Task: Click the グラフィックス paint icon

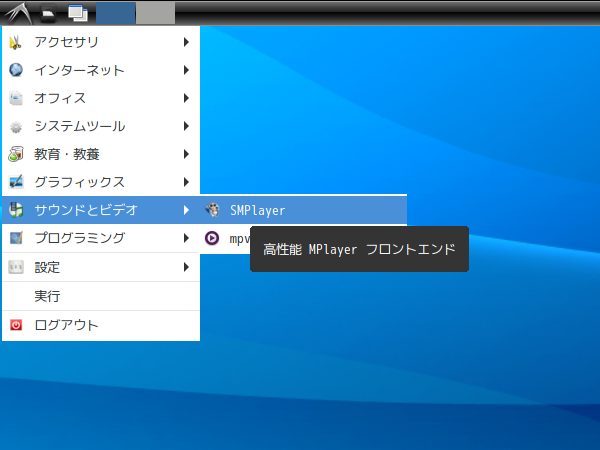Action: 16,182
